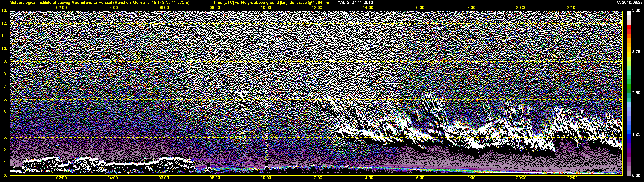Pick 16:00 on the bottom time axis

click(419, 178)
